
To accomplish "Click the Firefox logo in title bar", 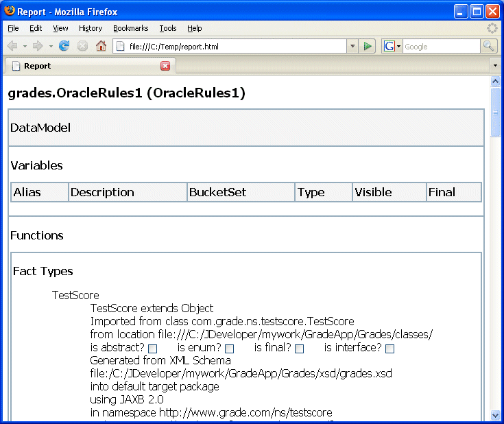I will pos(10,11).
